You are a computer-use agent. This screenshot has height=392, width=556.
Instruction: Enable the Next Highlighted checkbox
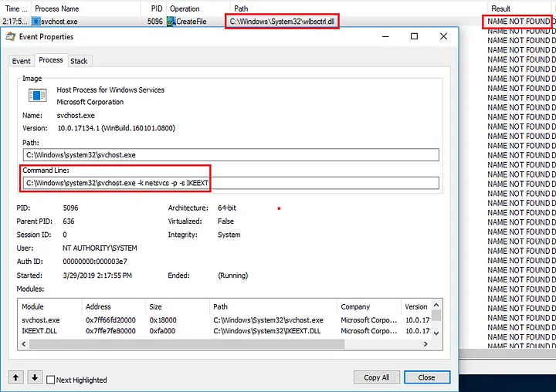pyautogui.click(x=51, y=380)
